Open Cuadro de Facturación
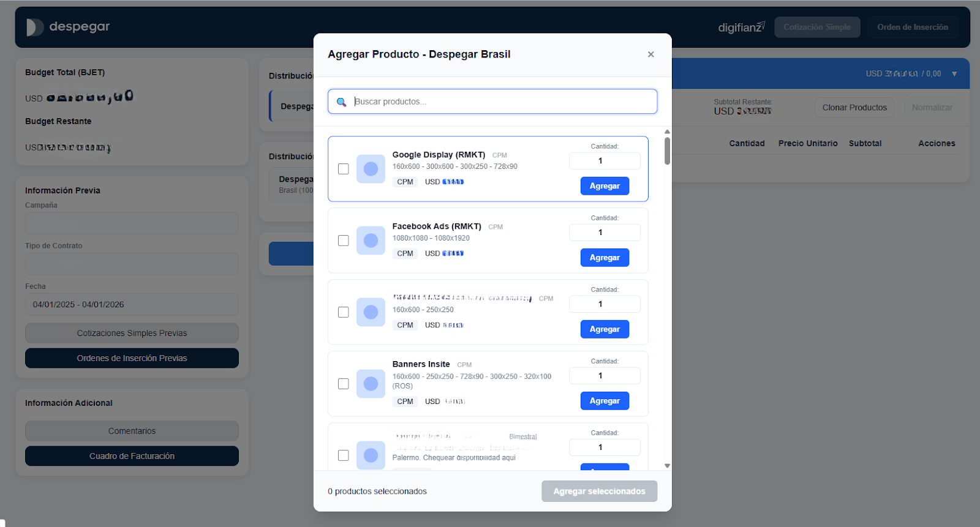 click(132, 456)
